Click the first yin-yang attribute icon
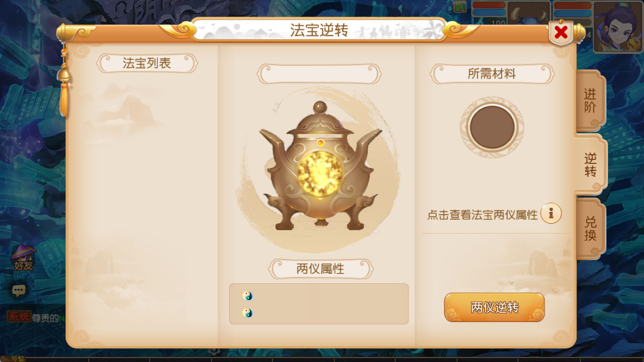The height and width of the screenshot is (362, 644). (247, 296)
